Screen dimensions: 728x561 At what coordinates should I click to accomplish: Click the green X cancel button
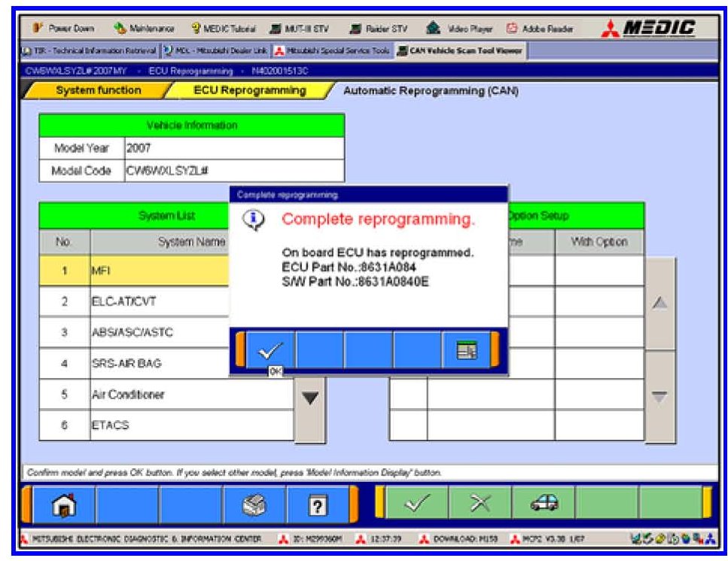[480, 503]
